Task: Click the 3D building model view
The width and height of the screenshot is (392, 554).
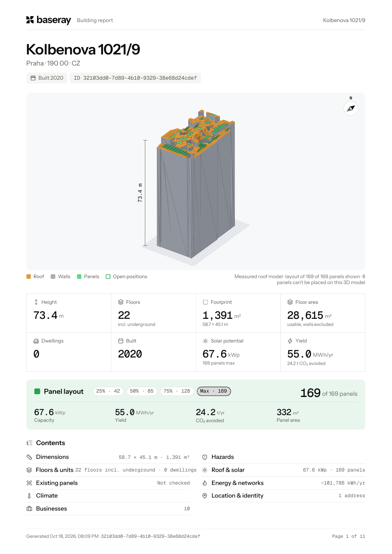Action: point(196,182)
